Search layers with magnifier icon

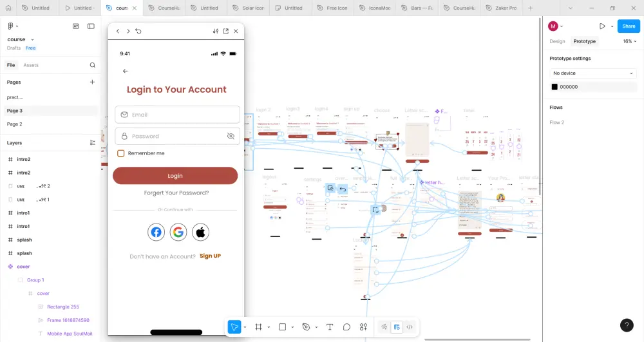point(92,65)
